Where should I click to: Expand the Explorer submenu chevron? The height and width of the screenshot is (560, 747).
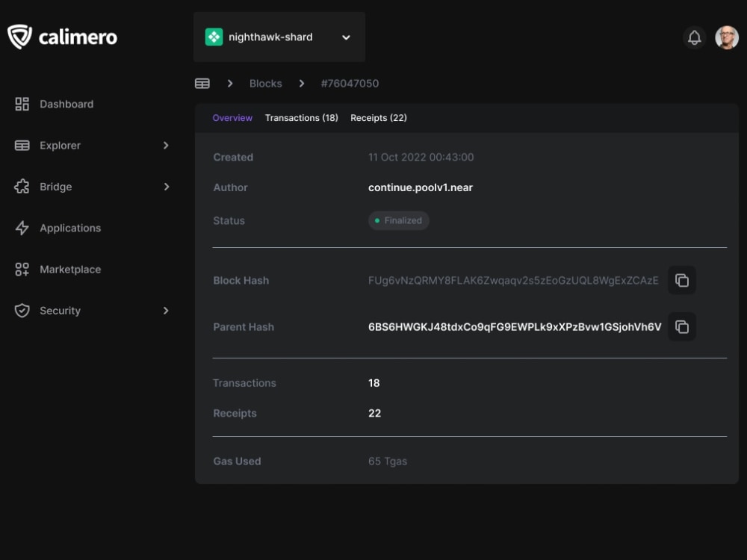166,146
